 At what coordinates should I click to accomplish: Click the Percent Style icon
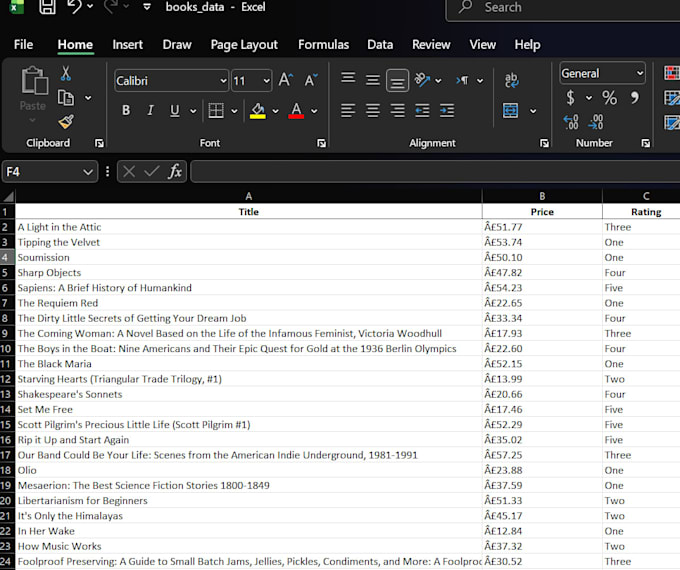(x=609, y=98)
